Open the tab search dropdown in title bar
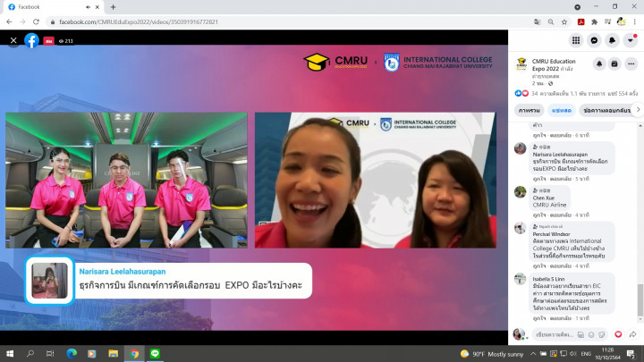 577,7
